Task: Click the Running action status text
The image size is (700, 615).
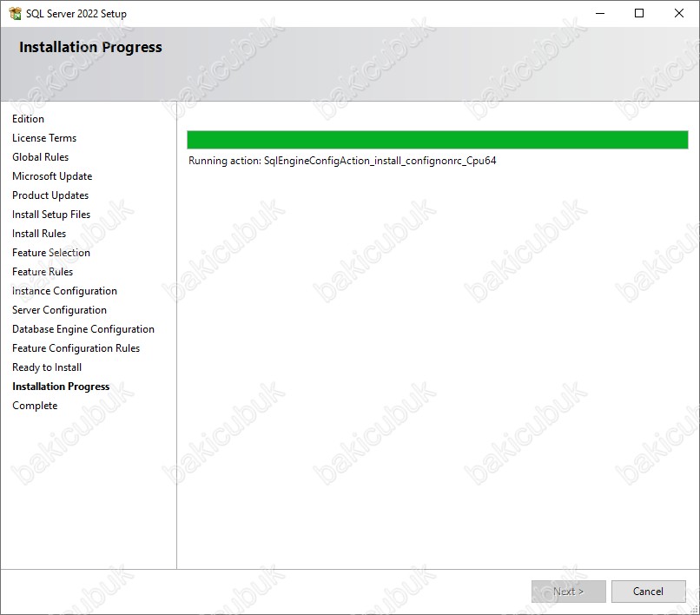Action: click(342, 161)
